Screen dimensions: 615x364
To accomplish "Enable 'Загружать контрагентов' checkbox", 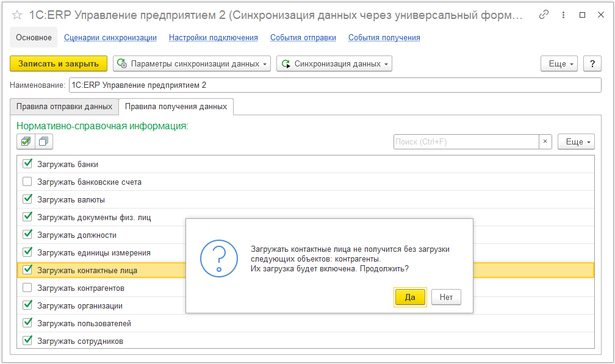I will [x=27, y=288].
